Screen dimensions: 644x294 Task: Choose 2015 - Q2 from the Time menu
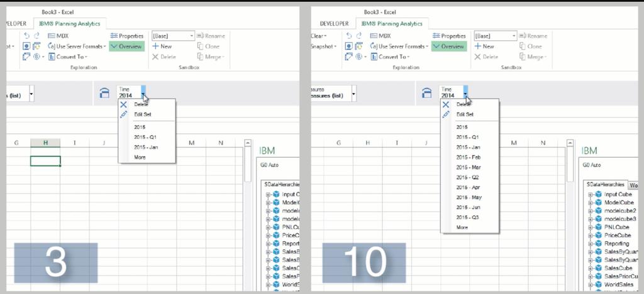467,177
